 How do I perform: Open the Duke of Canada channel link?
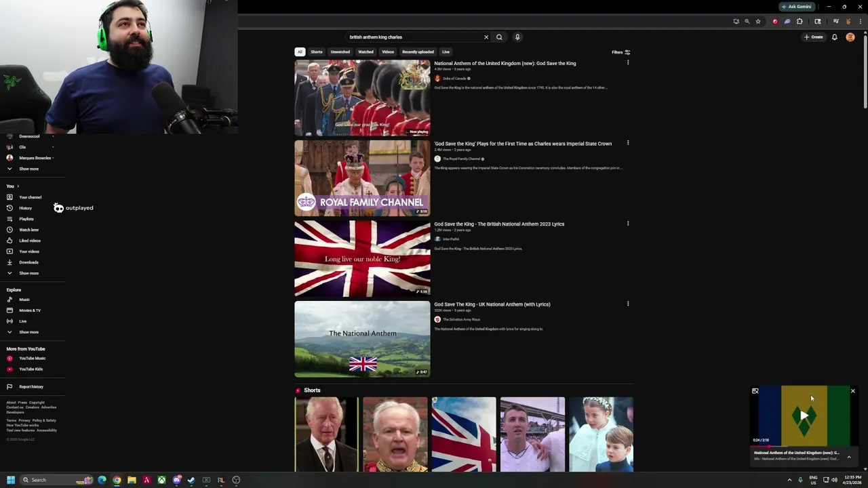[454, 79]
